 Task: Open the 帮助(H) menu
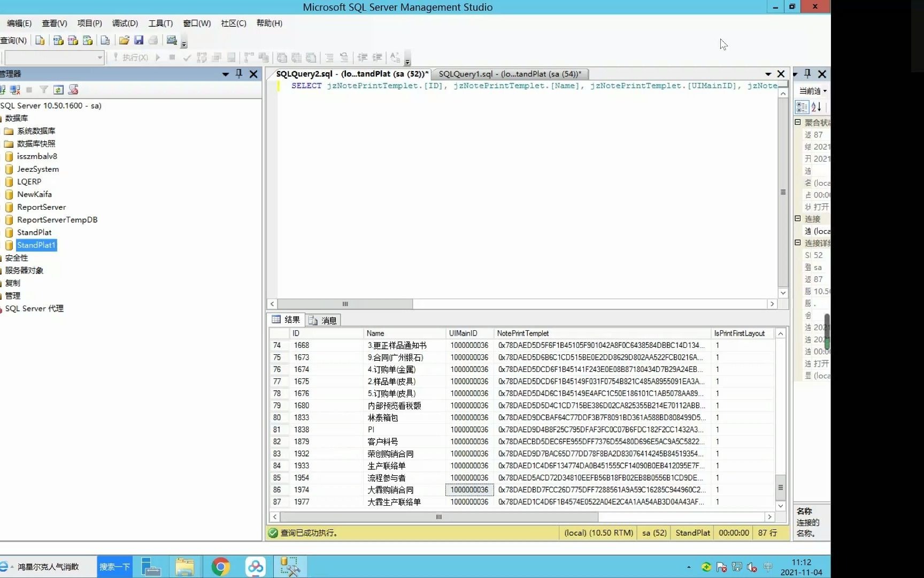coord(269,23)
